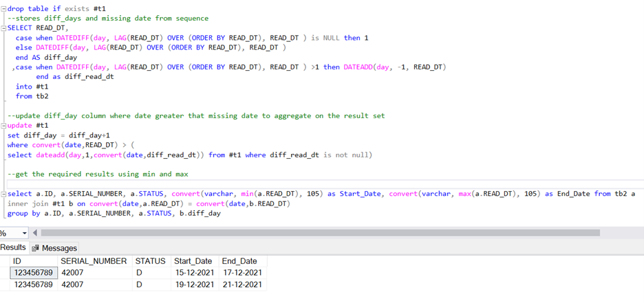The image size is (644, 303).
Task: Click the 'select dateadd(day,1,...' subquery line
Action: pos(190,155)
